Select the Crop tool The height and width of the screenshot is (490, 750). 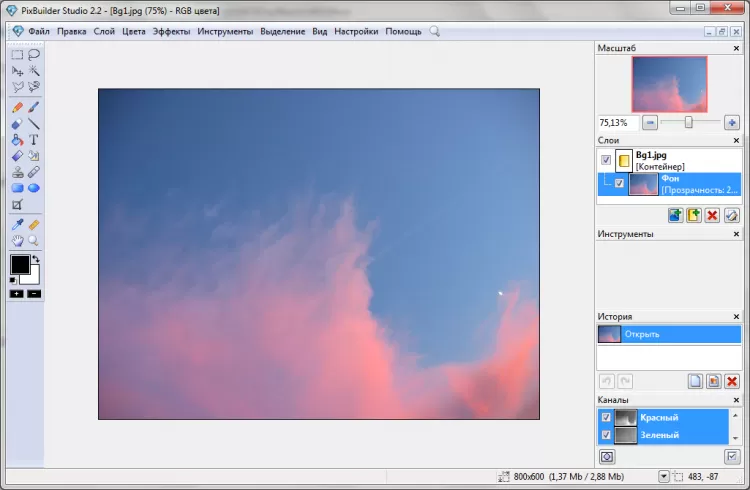(x=17, y=204)
